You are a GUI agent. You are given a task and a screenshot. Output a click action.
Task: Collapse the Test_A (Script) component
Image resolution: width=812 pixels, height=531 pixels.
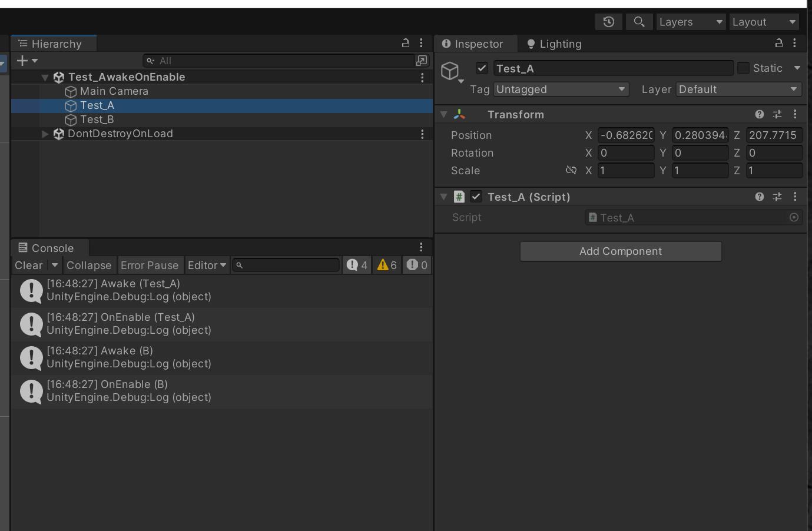click(444, 197)
